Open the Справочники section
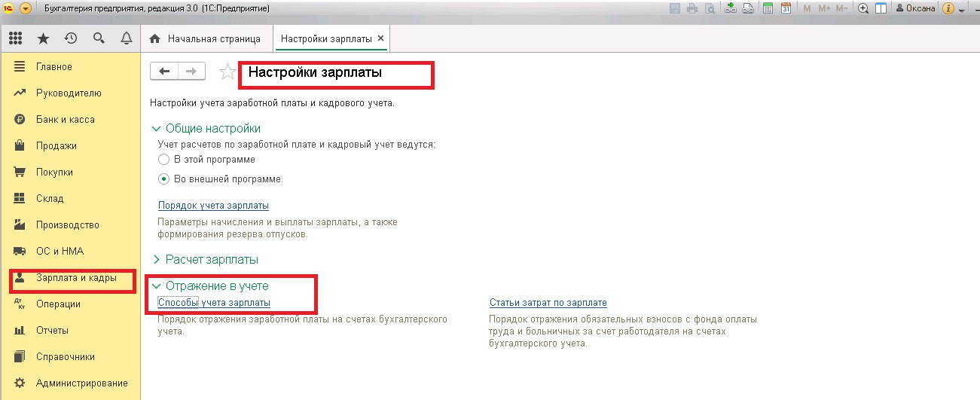The width and height of the screenshot is (980, 400). click(70, 357)
